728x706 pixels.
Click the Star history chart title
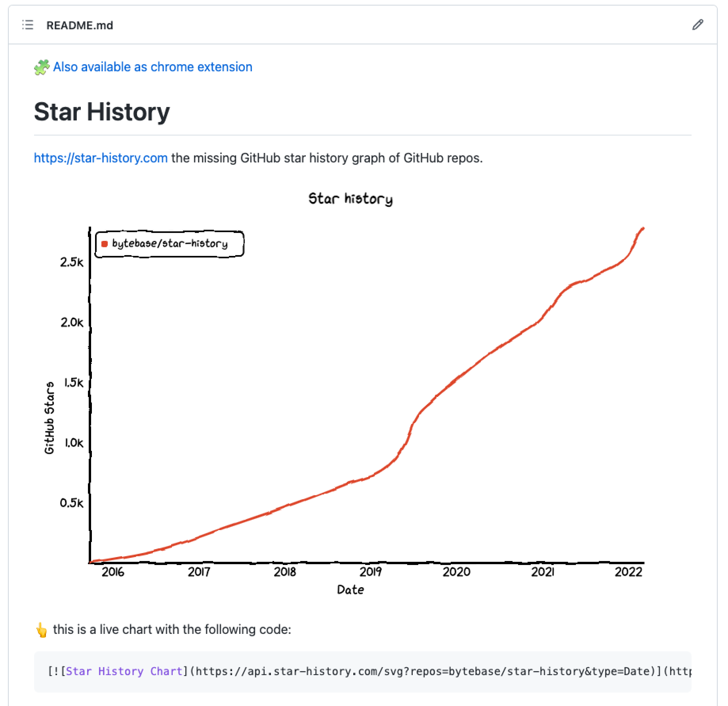tap(351, 199)
